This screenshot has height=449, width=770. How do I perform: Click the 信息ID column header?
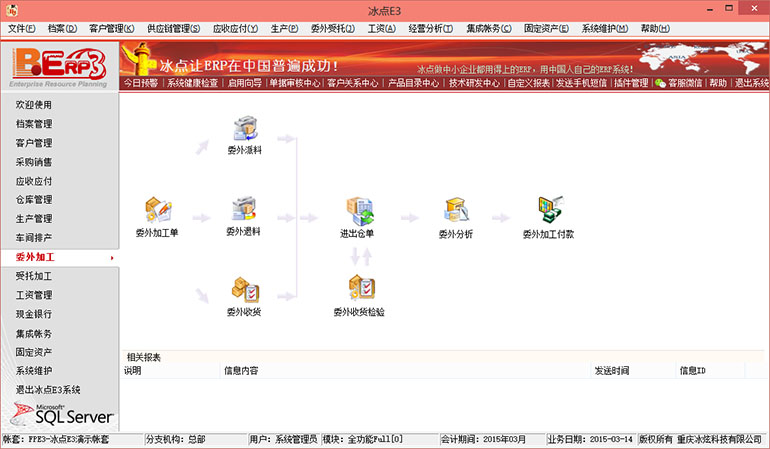[x=710, y=371]
